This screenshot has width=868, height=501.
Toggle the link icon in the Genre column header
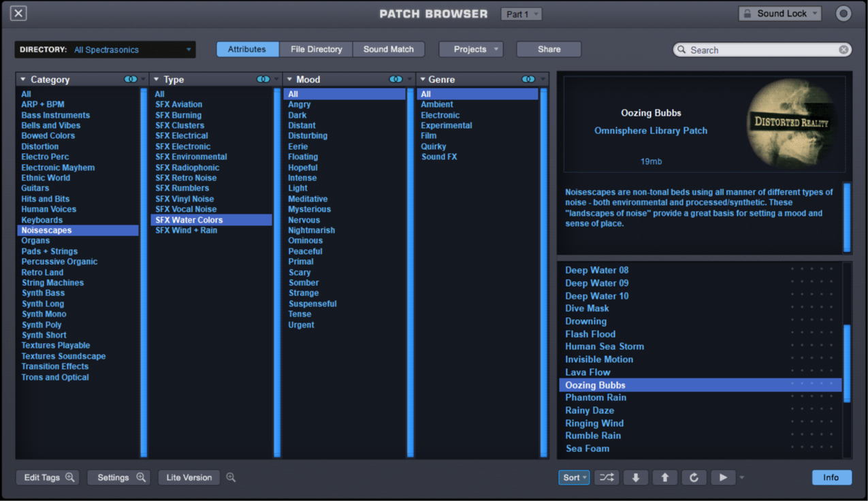(x=528, y=80)
